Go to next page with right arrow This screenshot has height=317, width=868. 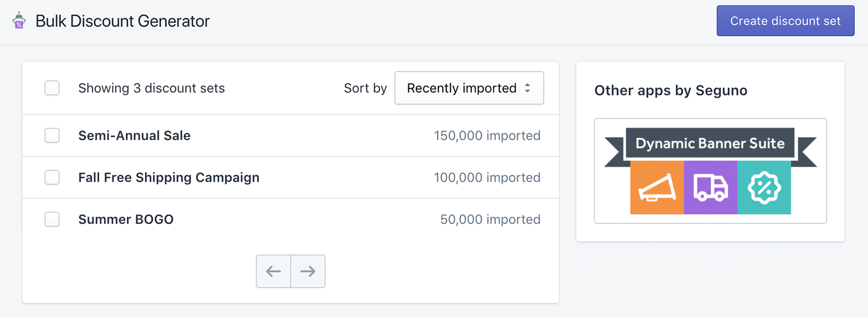pyautogui.click(x=308, y=271)
